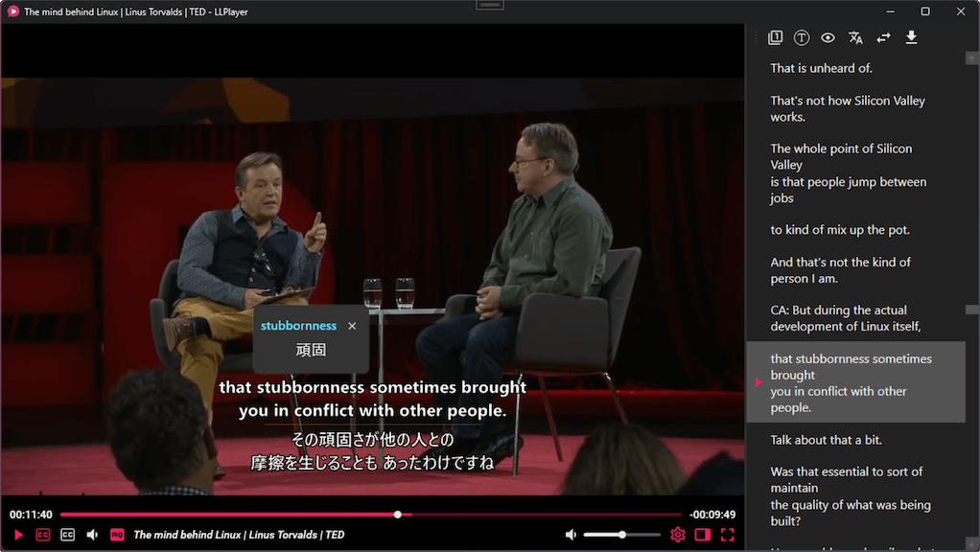The image size is (980, 552).
Task: Click the translate language icon in the sidebar
Action: [855, 37]
